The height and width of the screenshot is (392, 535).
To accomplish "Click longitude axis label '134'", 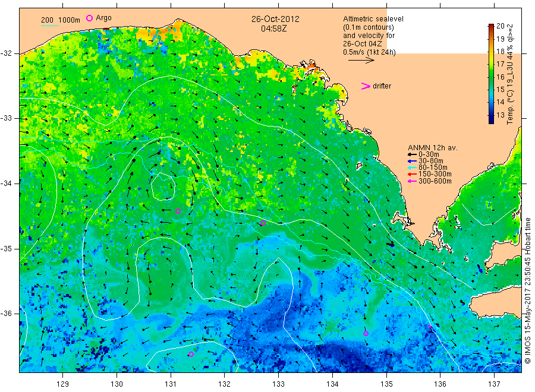I will point(333,384).
